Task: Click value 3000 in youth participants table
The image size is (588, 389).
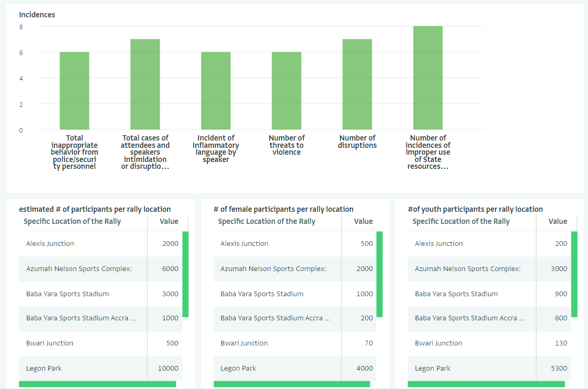Action: [559, 268]
